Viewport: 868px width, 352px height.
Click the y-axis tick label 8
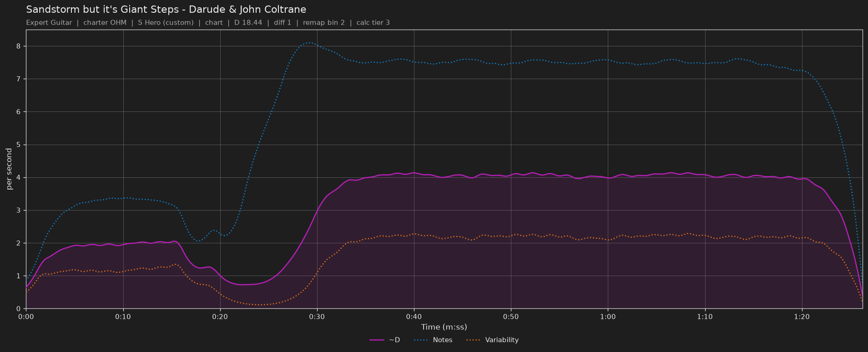(x=19, y=46)
